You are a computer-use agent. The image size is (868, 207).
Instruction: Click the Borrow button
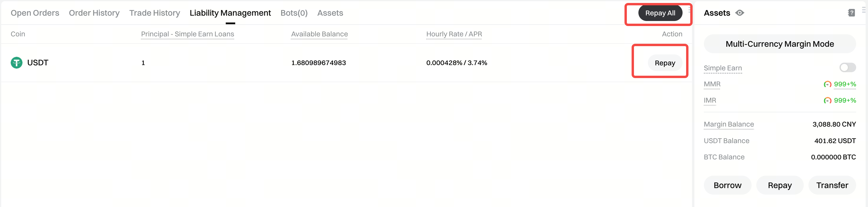point(727,185)
